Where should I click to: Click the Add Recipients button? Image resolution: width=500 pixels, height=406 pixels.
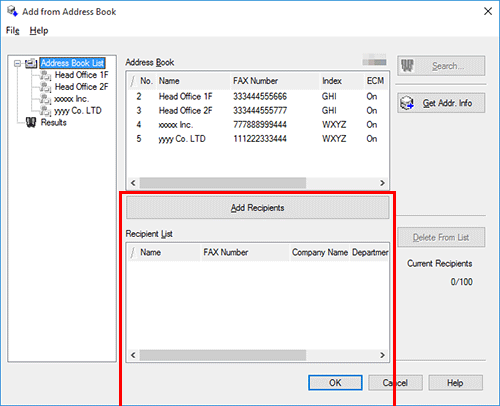tap(257, 208)
